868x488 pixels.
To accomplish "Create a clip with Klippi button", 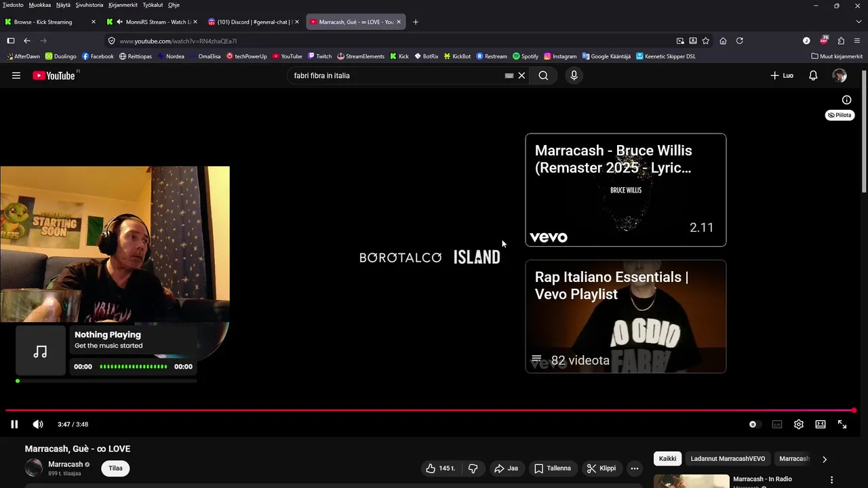I will coord(601,468).
